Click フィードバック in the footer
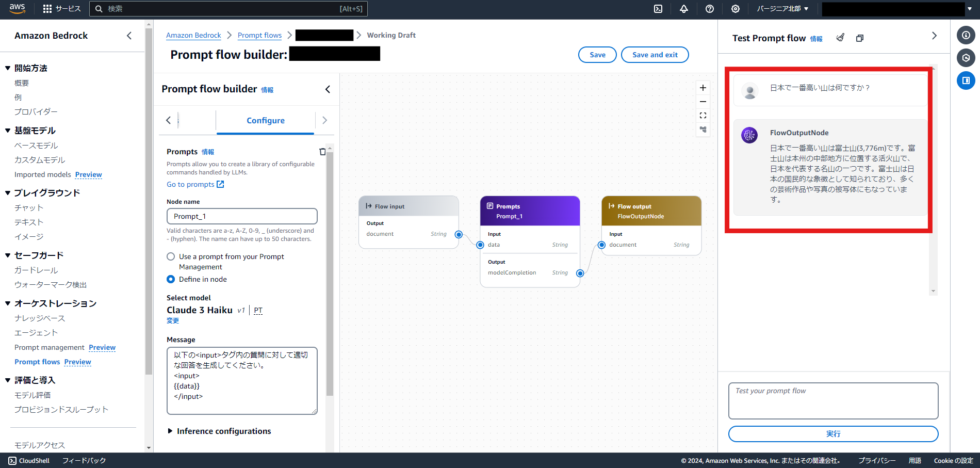980x468 pixels. click(84, 461)
